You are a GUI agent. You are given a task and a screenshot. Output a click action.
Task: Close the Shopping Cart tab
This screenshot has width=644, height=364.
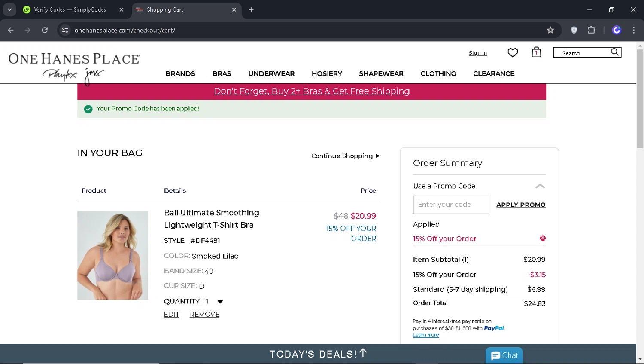234,9
